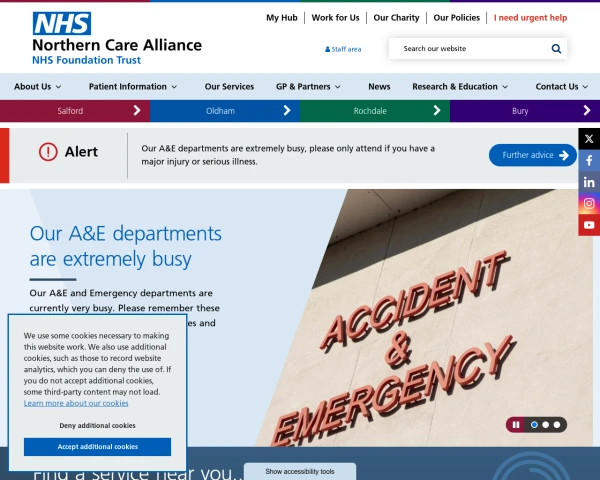The image size is (600, 480).
Task: Open the LinkedIn social icon
Action: coord(589,182)
